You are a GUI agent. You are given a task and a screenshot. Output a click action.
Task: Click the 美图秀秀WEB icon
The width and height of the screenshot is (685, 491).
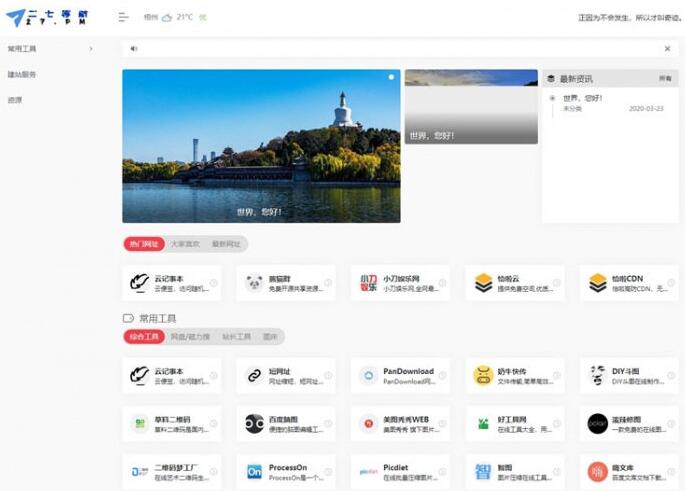(x=368, y=424)
